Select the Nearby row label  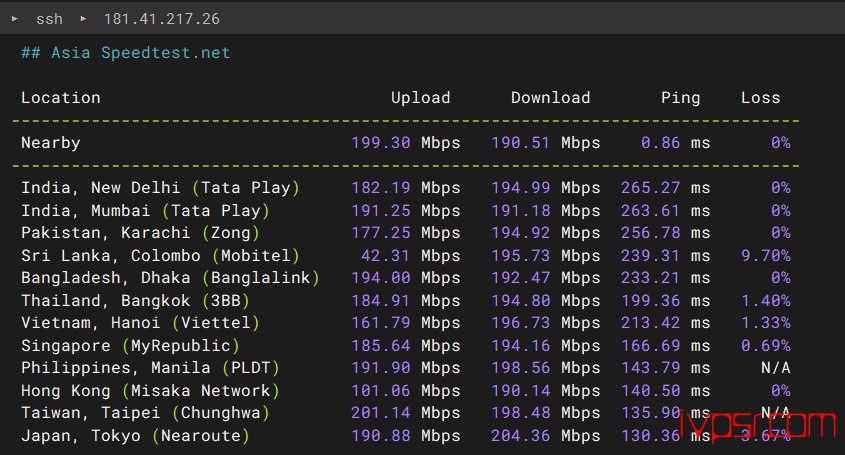[51, 143]
